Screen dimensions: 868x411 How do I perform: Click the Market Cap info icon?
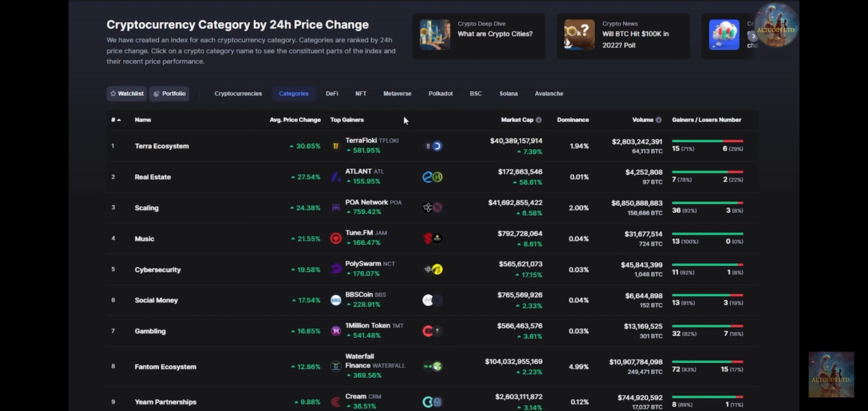539,120
